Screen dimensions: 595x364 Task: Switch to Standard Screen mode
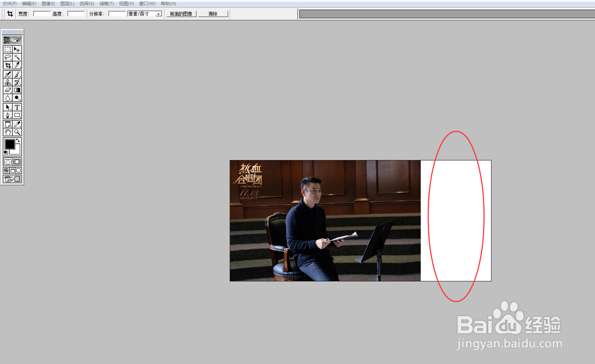(x=6, y=170)
